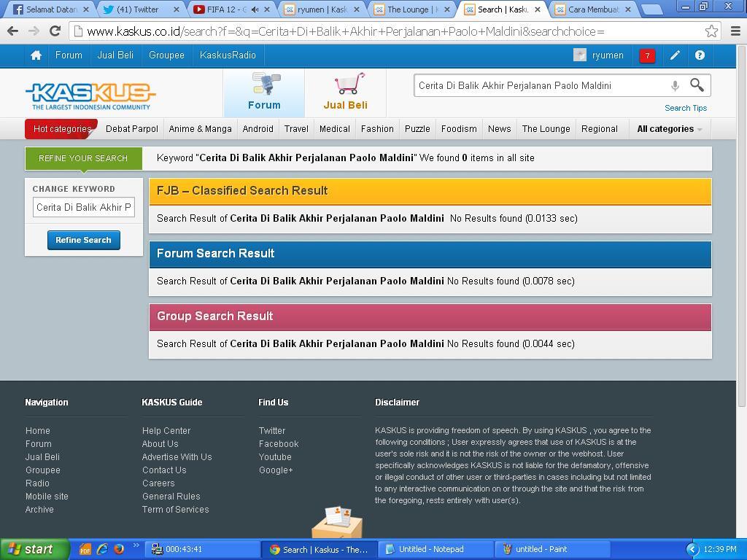Expand the quick launch overflow chevron

click(136, 545)
